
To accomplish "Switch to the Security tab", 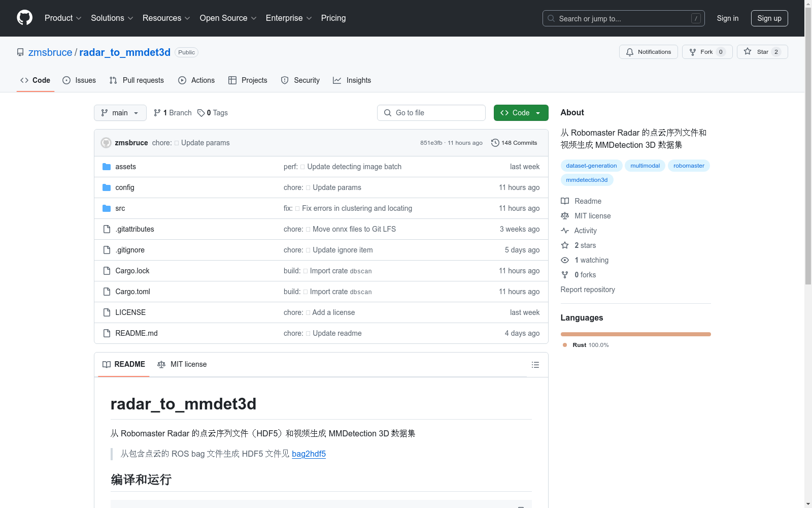I will pyautogui.click(x=300, y=80).
